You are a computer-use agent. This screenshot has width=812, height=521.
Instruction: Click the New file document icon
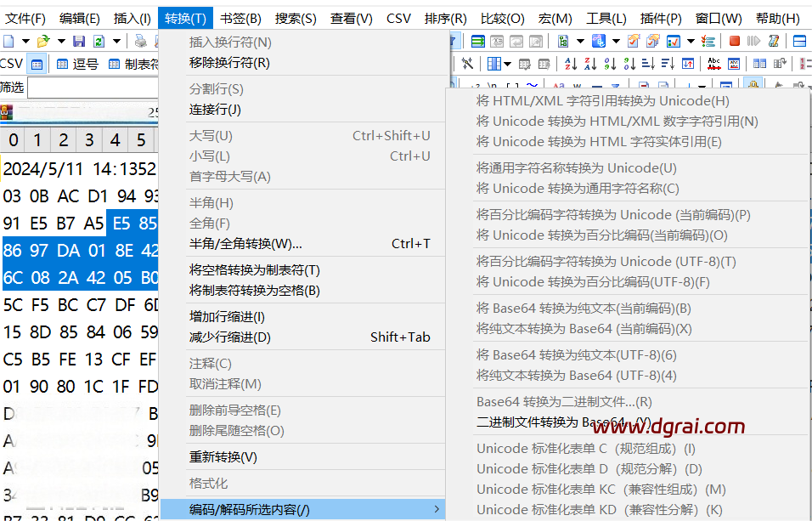8,41
